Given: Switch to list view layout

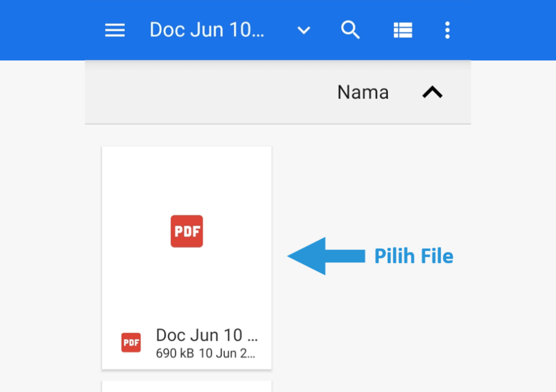Looking at the screenshot, I should pyautogui.click(x=403, y=30).
